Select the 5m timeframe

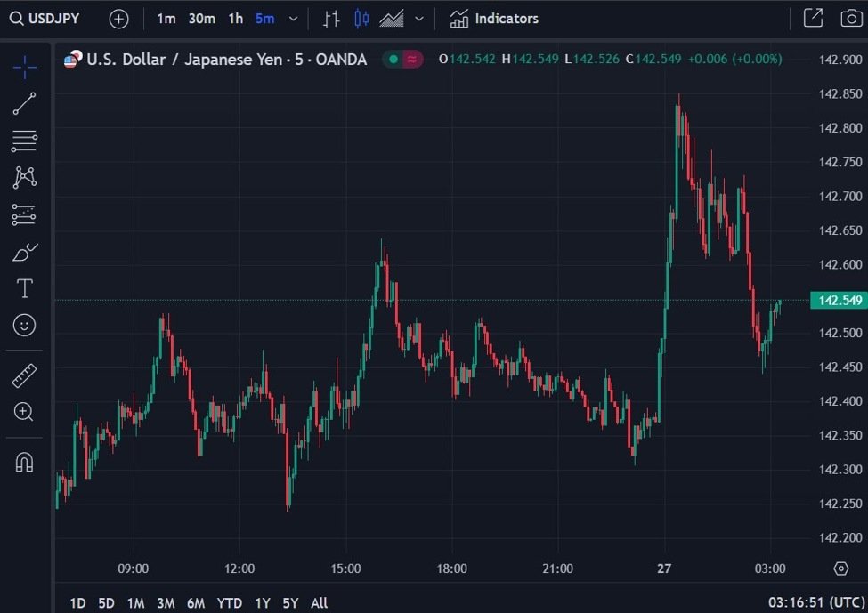(264, 19)
